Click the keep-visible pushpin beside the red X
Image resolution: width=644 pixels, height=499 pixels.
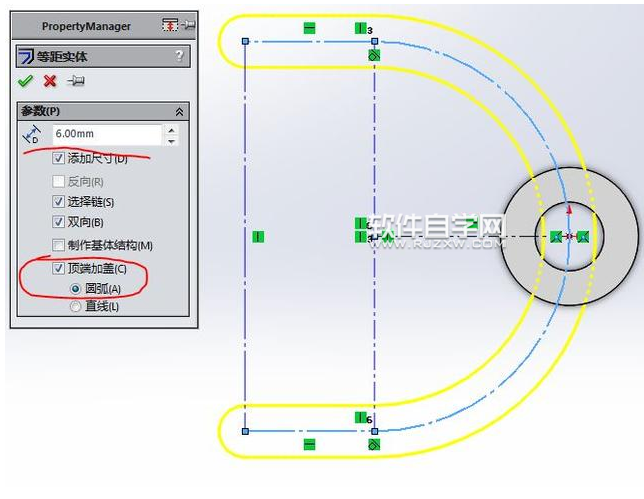75,81
